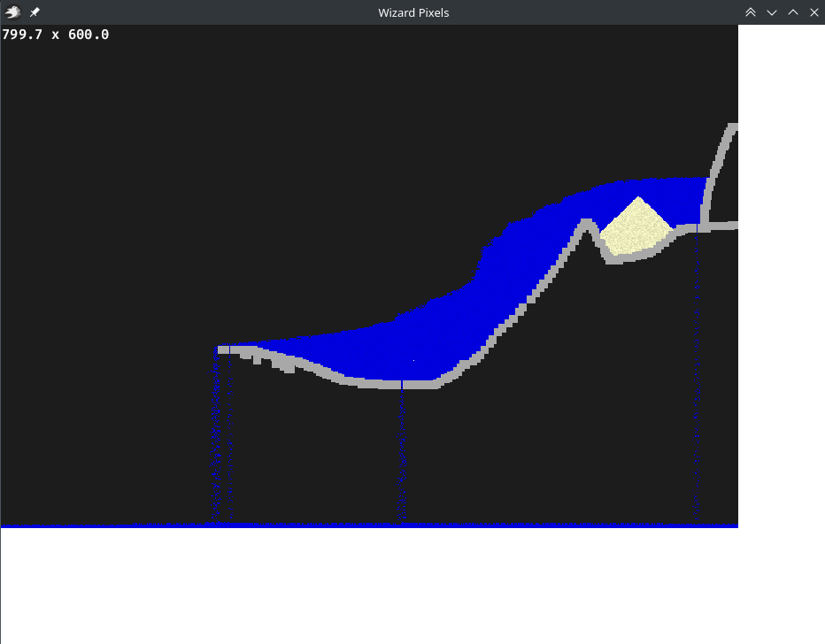Minimize the Wizard Pixels window
This screenshot has width=825, height=644.
pyautogui.click(x=772, y=12)
